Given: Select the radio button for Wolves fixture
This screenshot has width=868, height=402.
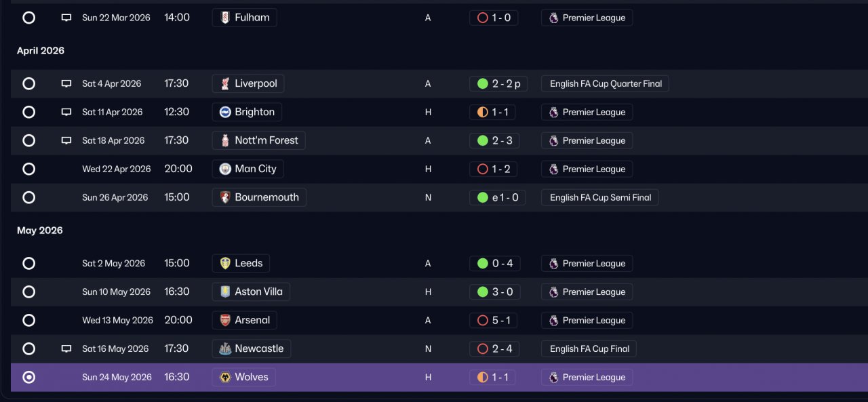Looking at the screenshot, I should 28,377.
